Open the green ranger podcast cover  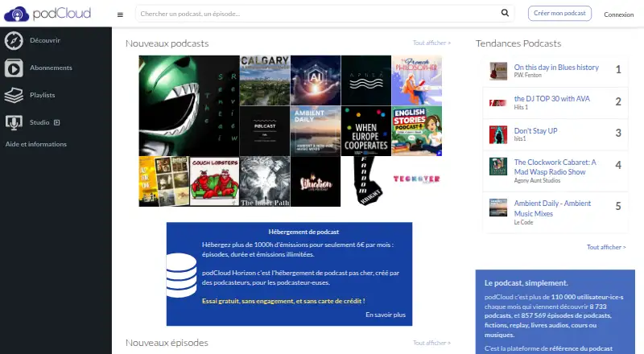click(189, 105)
